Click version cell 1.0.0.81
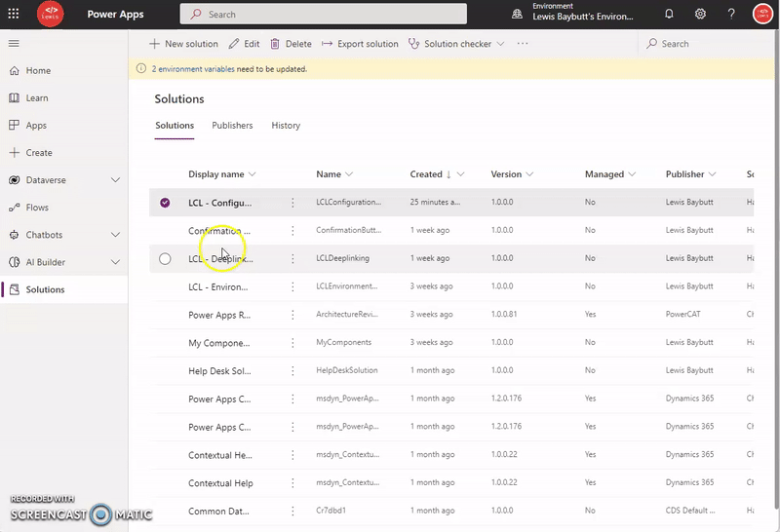Screen dimensions: 780x532 [504, 314]
